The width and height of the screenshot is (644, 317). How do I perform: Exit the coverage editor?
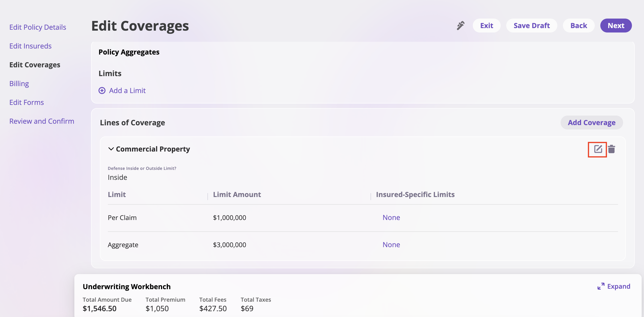pos(486,26)
